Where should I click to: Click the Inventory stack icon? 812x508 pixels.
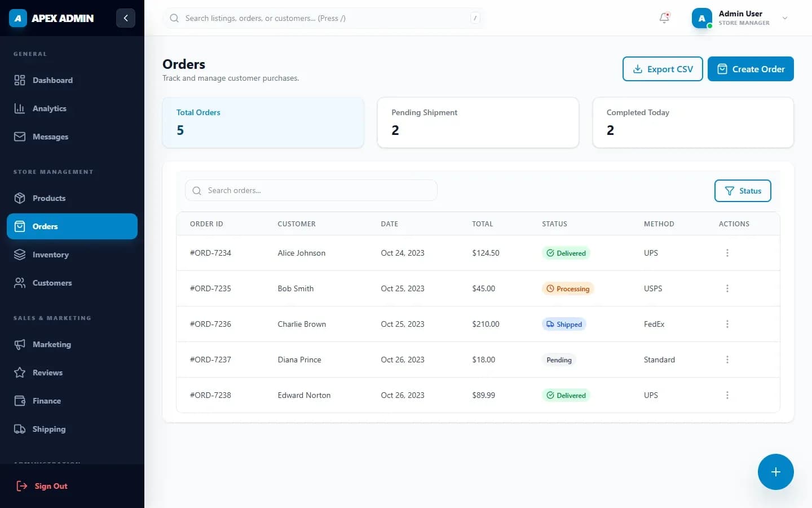[20, 255]
